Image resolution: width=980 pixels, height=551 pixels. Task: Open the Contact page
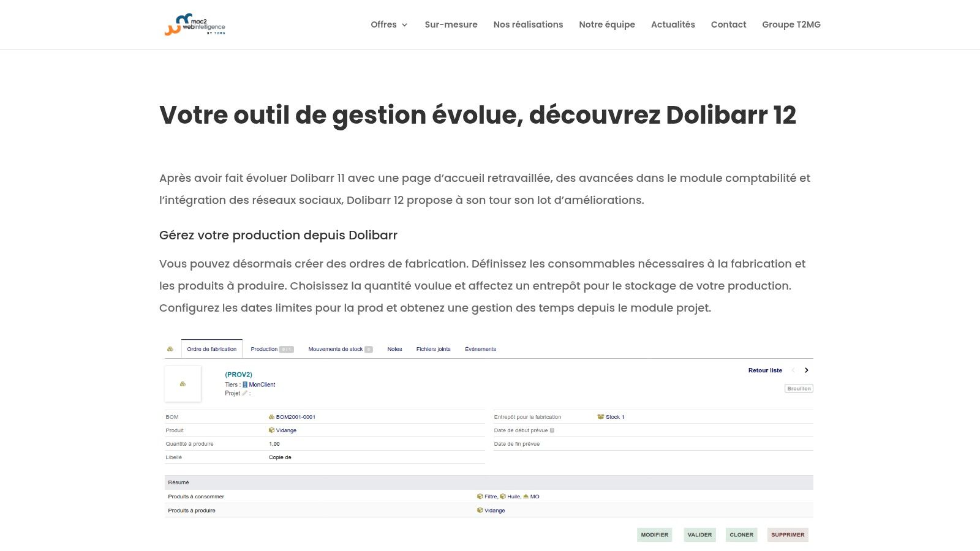point(728,24)
